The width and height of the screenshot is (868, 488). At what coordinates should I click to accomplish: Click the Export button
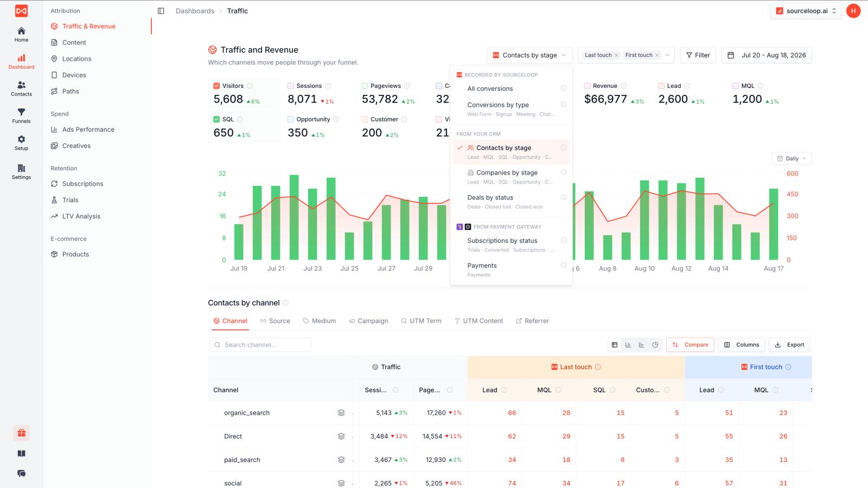pos(789,345)
